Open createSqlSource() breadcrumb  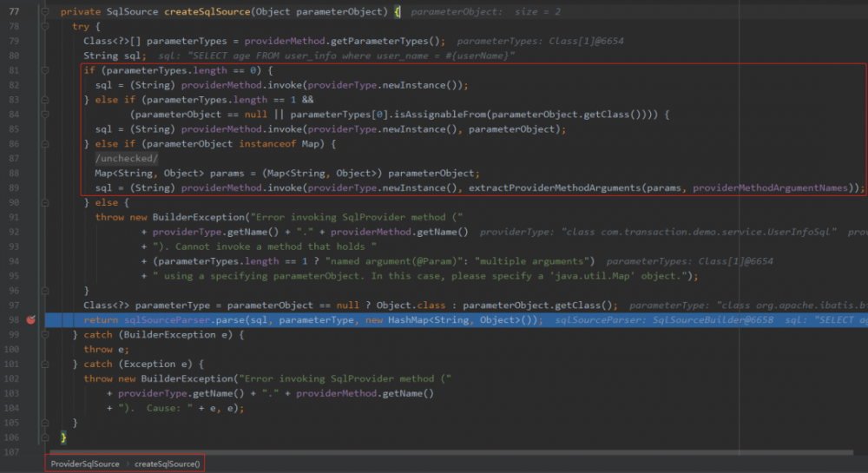[x=168, y=463]
